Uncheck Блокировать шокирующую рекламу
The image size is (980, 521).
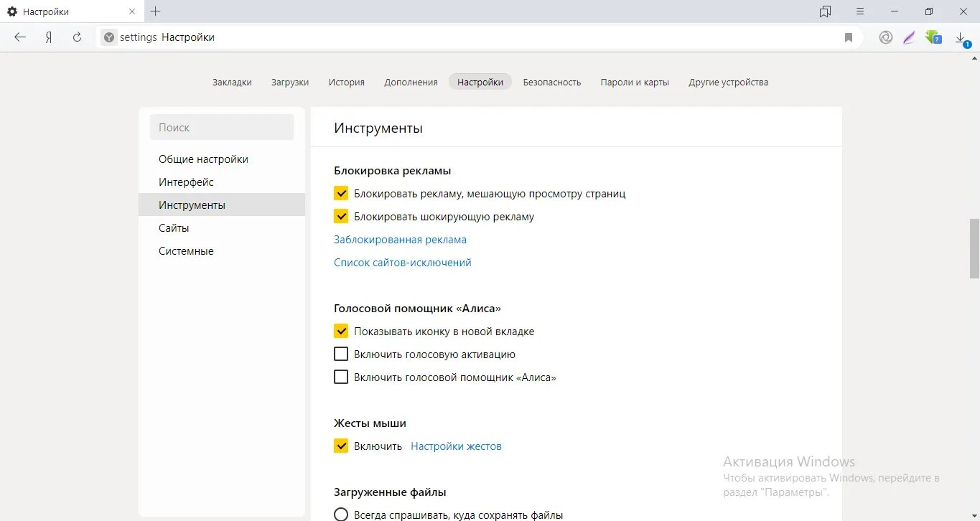(x=341, y=217)
